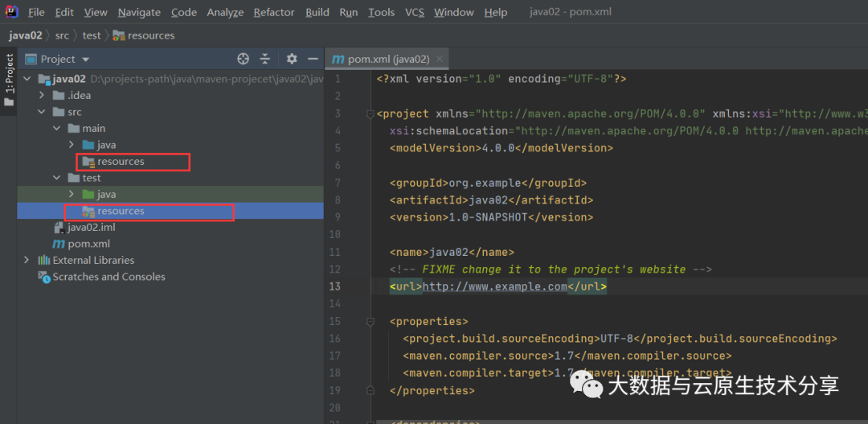
Task: Expand the java folder under test
Action: coord(71,195)
